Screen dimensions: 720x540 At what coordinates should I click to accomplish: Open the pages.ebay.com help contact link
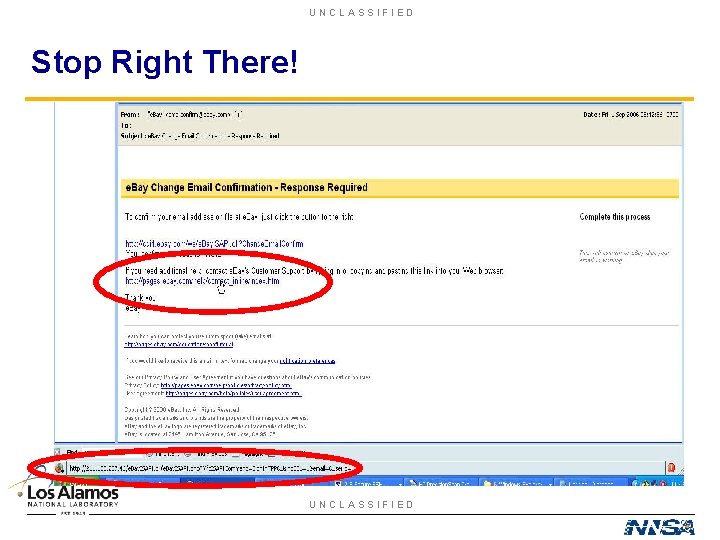(x=202, y=281)
